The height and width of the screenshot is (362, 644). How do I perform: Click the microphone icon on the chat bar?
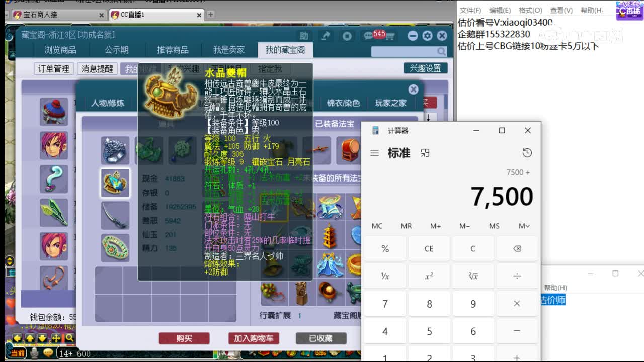click(x=34, y=353)
